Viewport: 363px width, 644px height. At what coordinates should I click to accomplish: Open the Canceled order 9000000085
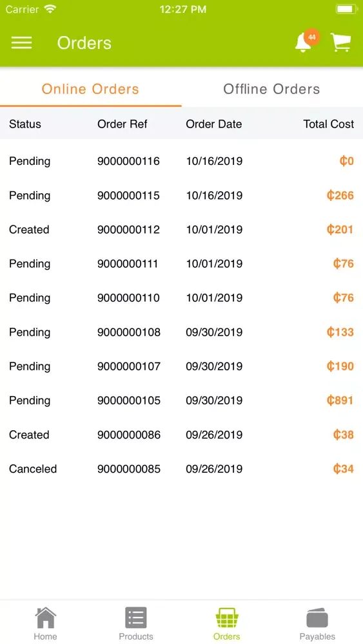pyautogui.click(x=181, y=469)
